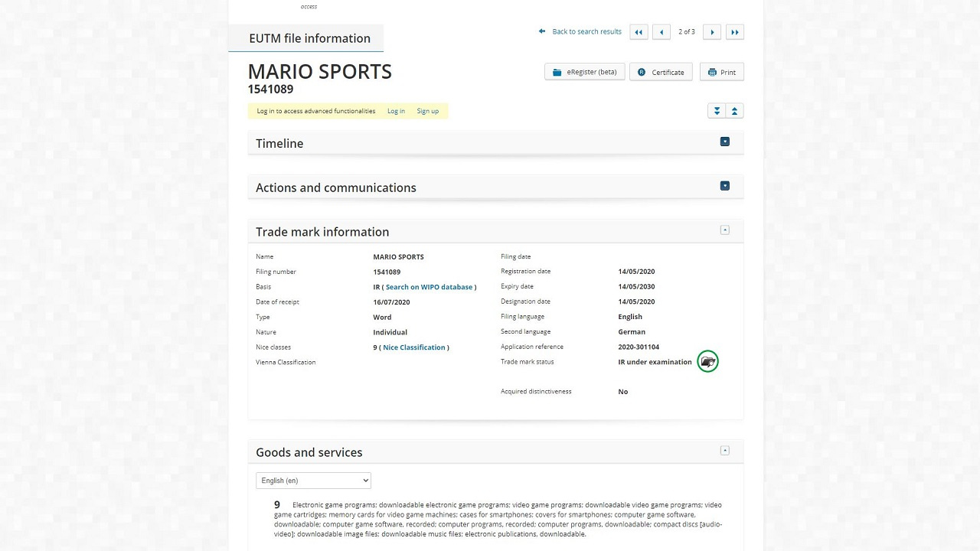Click the application reference 2020-301104
The height and width of the screenshot is (551, 980).
point(639,347)
